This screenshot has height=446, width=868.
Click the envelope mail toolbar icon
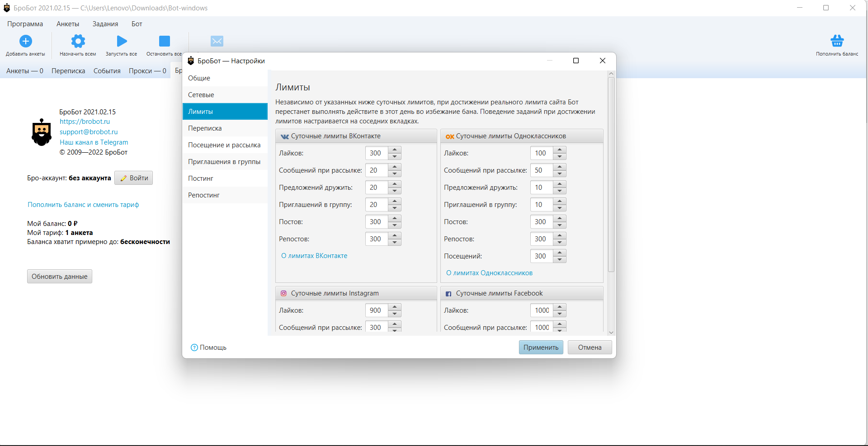[x=217, y=41]
